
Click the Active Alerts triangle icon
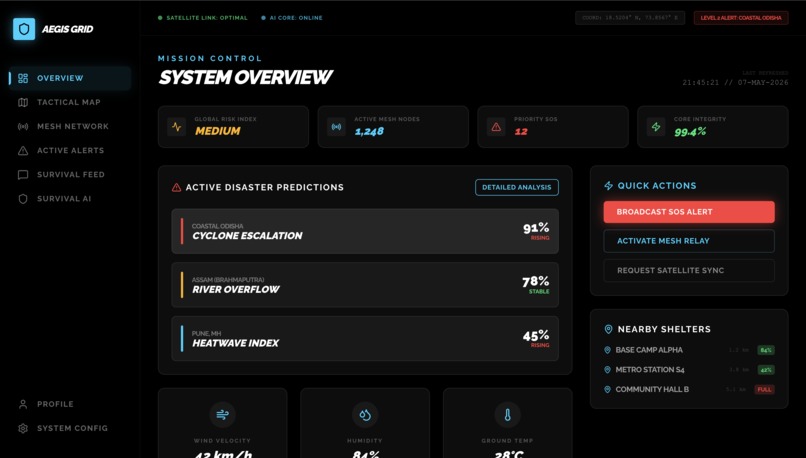tap(23, 151)
